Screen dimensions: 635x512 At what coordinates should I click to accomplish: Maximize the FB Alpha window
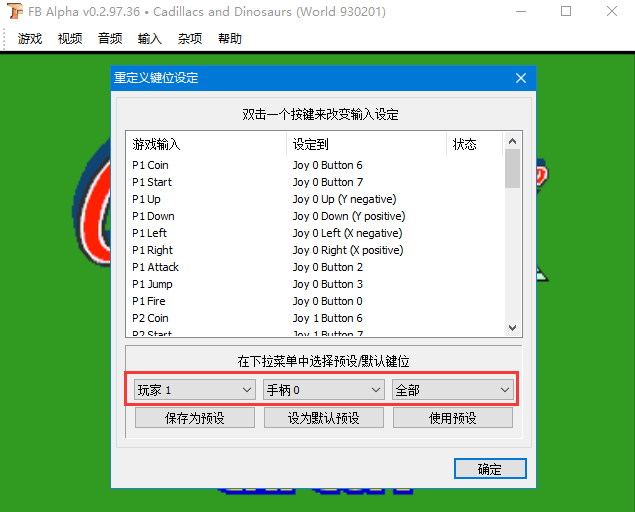(566, 11)
